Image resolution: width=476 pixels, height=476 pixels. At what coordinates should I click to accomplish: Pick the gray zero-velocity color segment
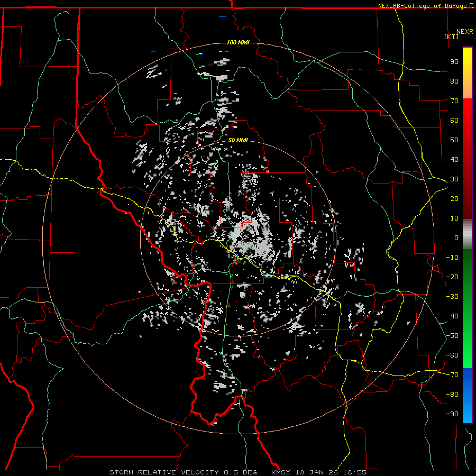pyautogui.click(x=467, y=234)
